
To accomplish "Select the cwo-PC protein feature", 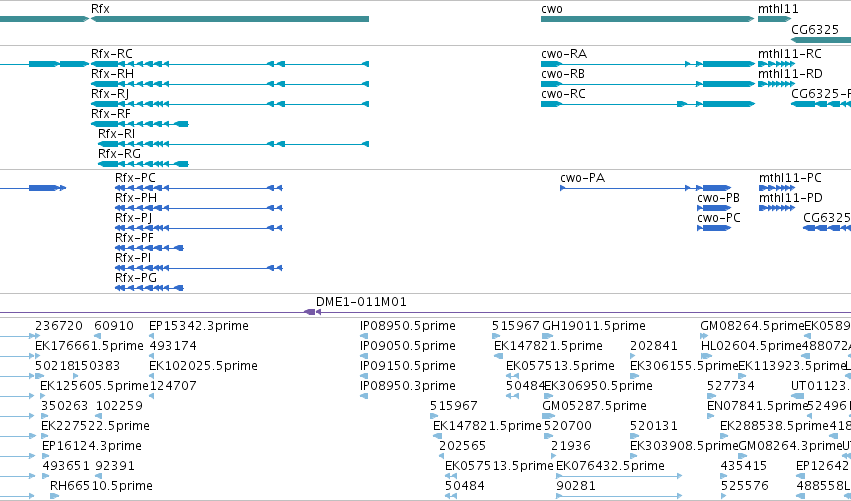I will (x=714, y=229).
